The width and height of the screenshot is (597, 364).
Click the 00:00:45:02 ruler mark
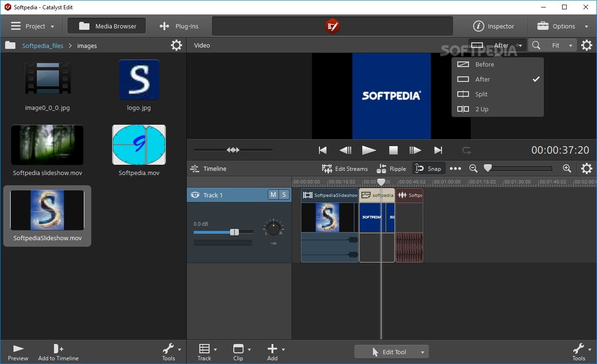412,182
